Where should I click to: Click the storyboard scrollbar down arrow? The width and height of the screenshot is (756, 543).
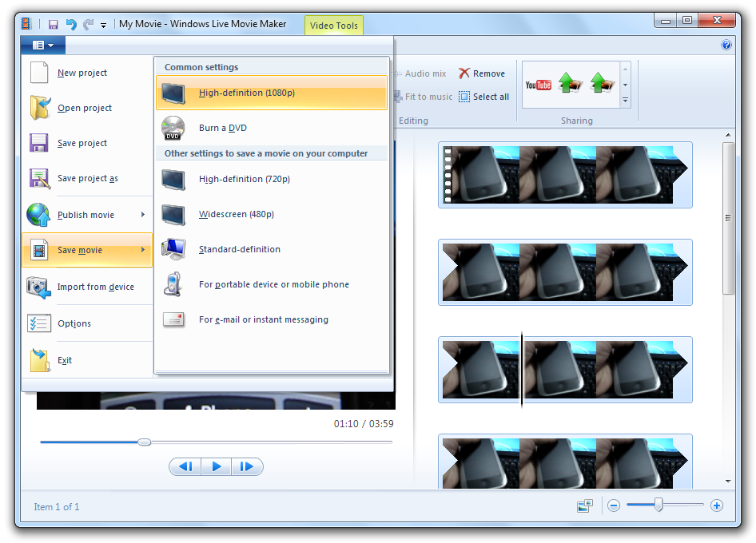pyautogui.click(x=728, y=482)
